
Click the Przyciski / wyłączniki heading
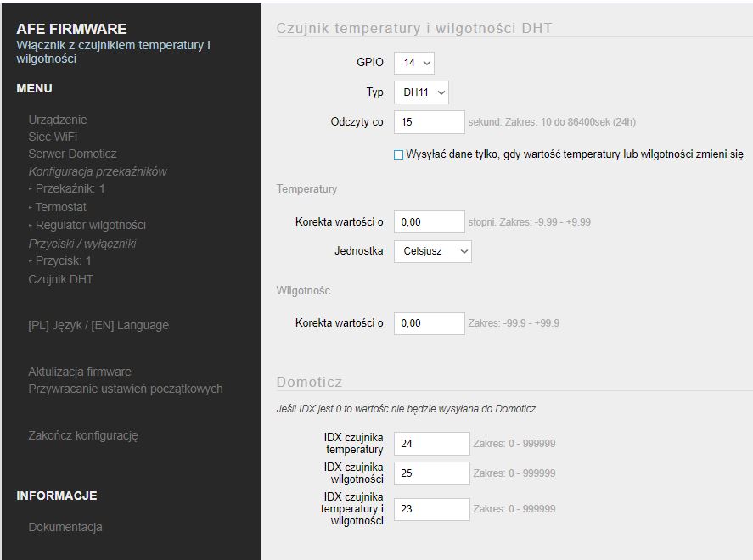coord(82,244)
